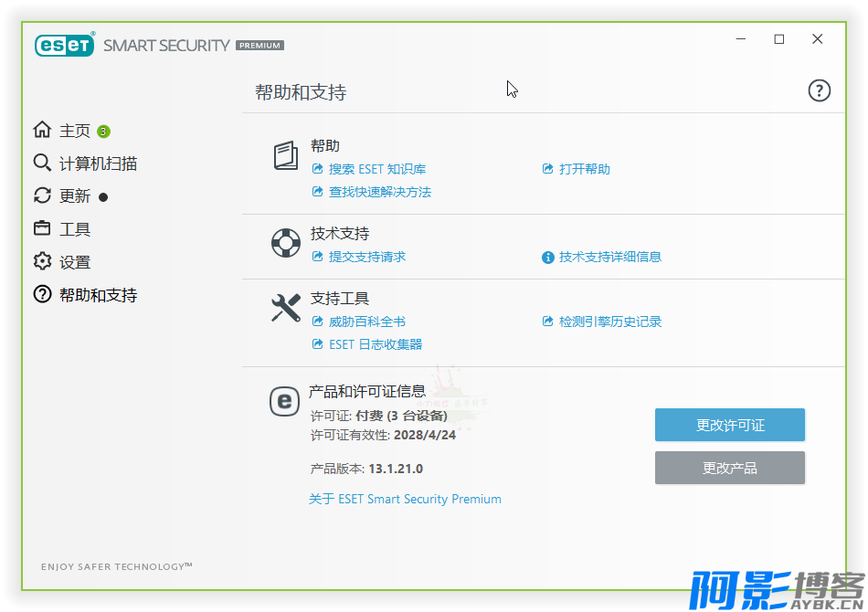Click the ESET e product icon
Viewport: 868px width, 612px height.
tap(284, 401)
